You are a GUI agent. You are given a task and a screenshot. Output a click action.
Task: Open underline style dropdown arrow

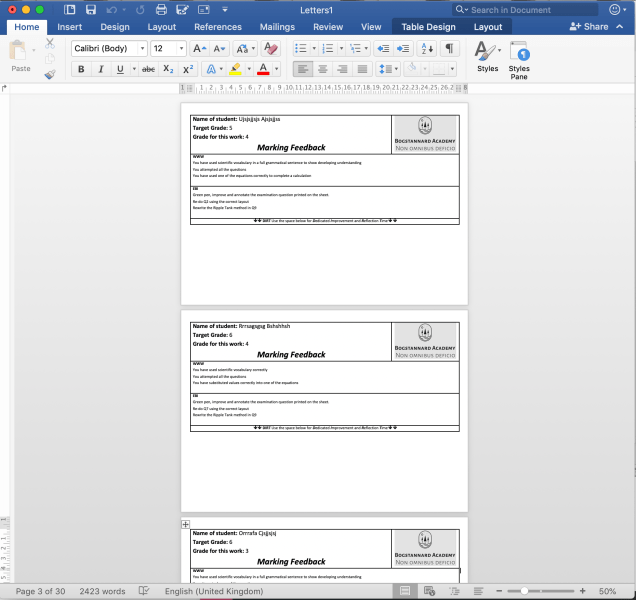click(x=134, y=69)
